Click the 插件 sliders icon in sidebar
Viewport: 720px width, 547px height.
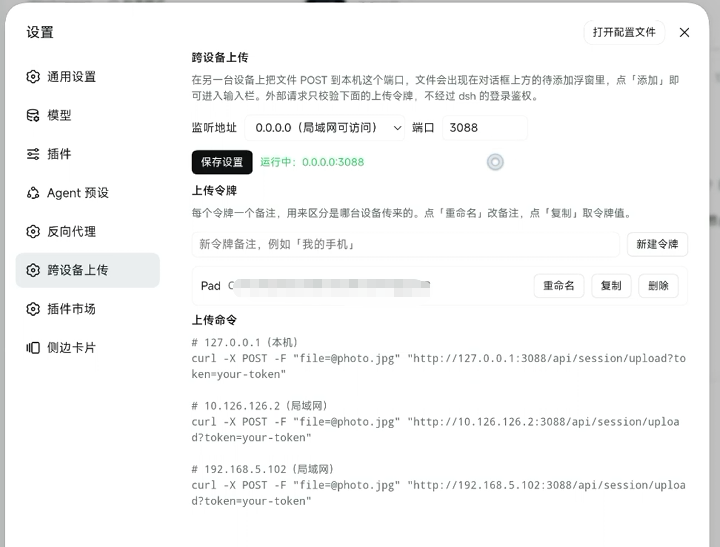coord(33,154)
